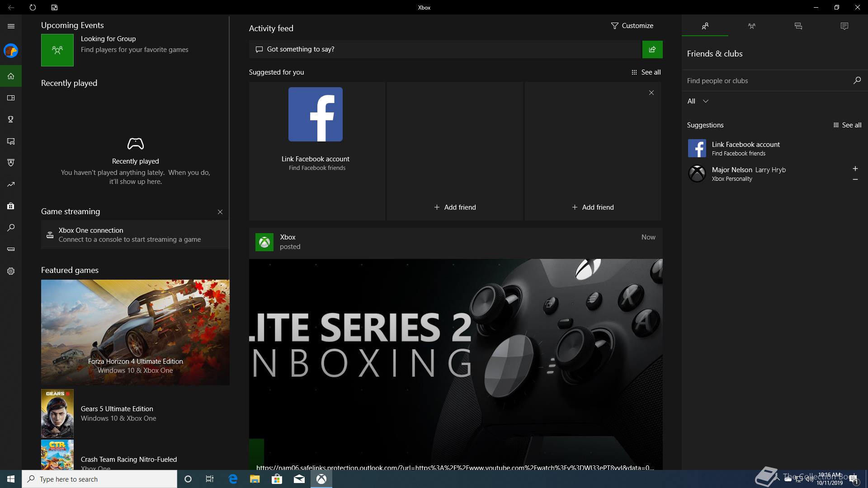Open Task View on taskbar

coord(210,479)
